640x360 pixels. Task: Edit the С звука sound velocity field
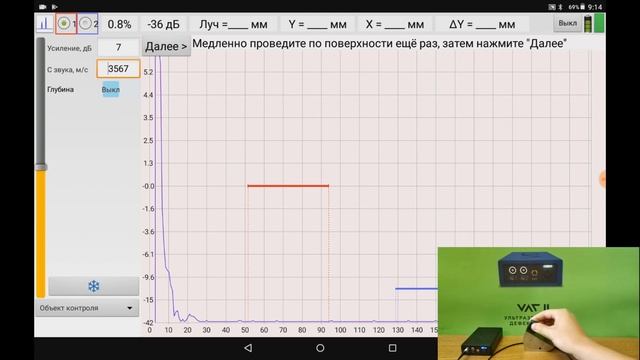pyautogui.click(x=118, y=69)
